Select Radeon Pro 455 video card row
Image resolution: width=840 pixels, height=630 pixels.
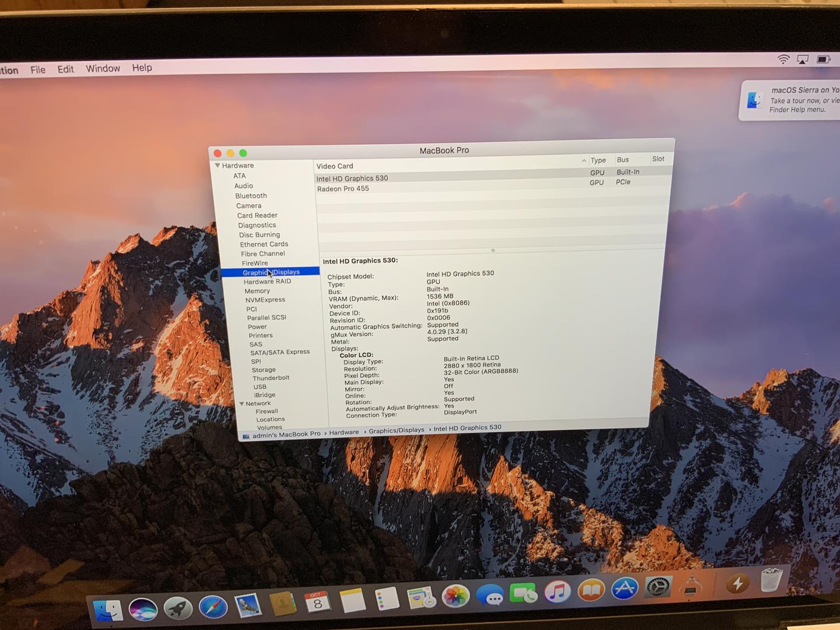[343, 188]
